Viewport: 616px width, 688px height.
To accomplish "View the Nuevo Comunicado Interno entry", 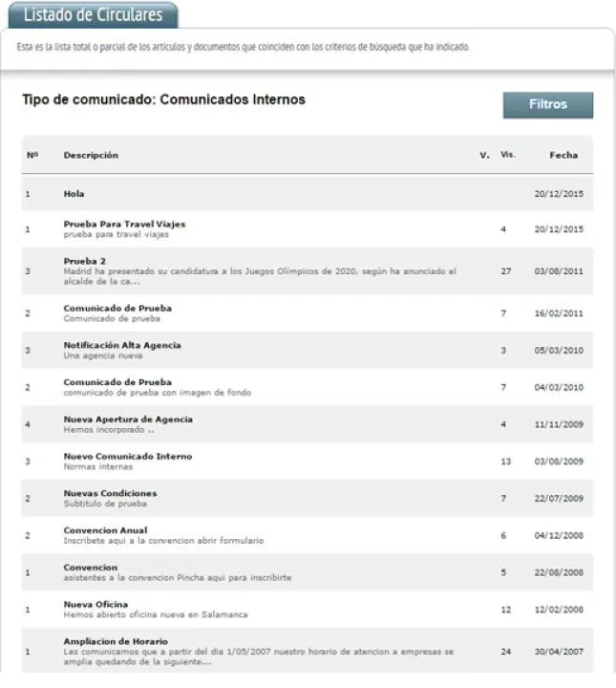I will coord(127,456).
